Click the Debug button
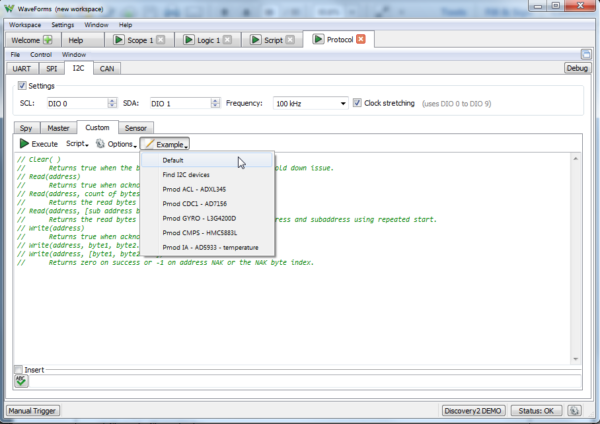The width and height of the screenshot is (600, 424). 577,68
